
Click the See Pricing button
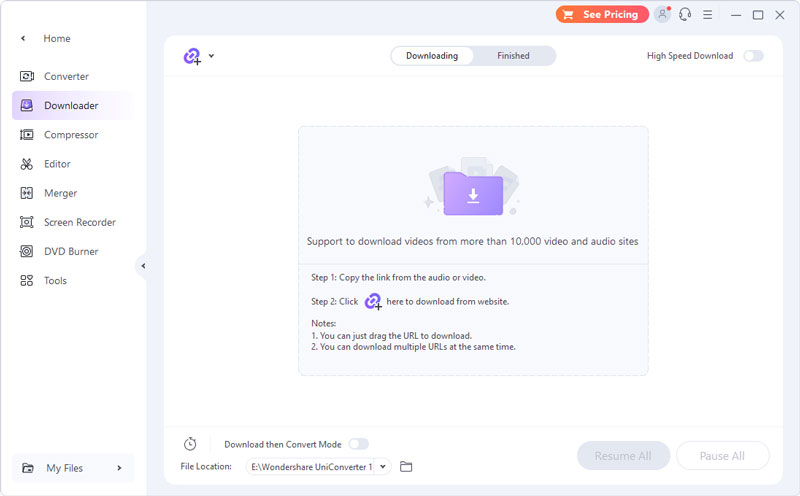[x=601, y=15]
